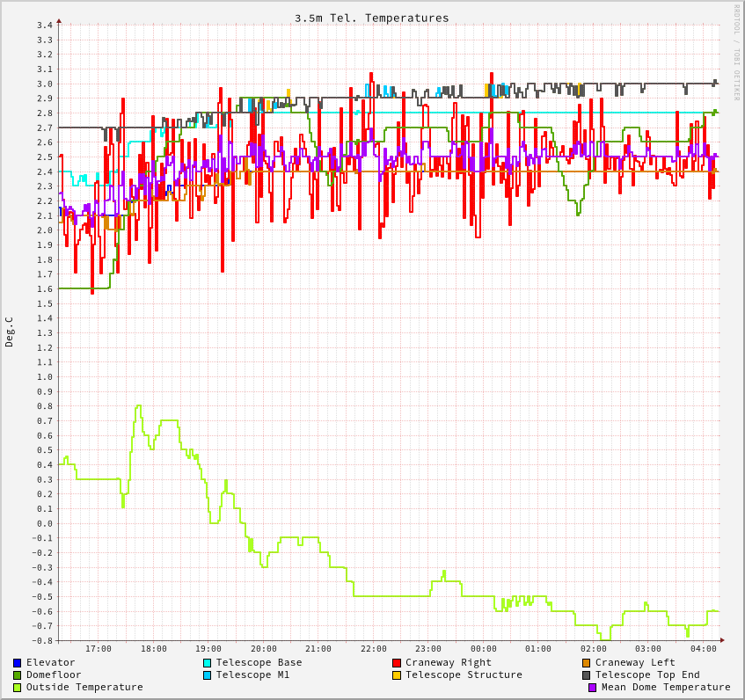Click the 'Telescope Top End' legend text

[647, 674]
